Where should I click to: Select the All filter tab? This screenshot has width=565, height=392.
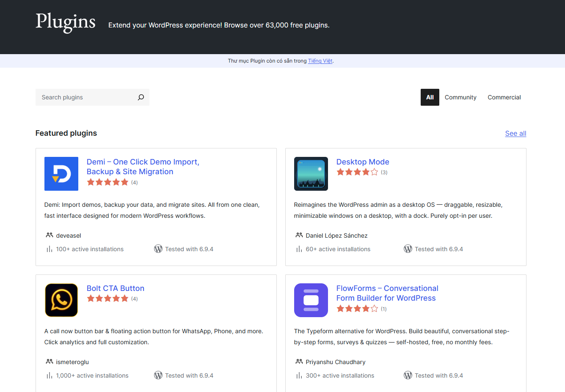click(430, 97)
